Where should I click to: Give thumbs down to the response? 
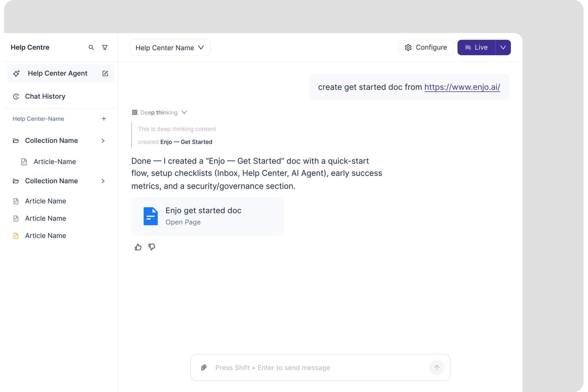click(x=152, y=247)
